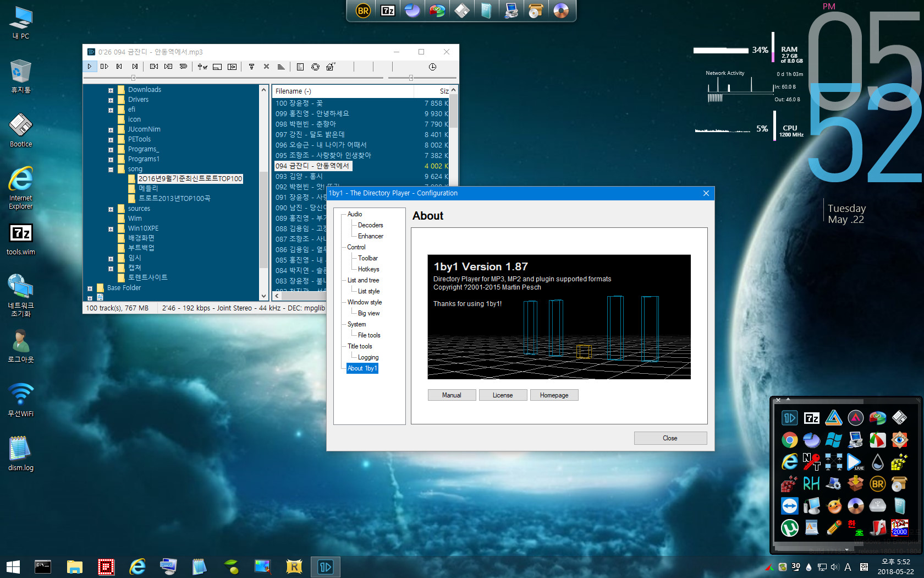The image size is (924, 578).
Task: Expand the PETools folder node
Action: [x=111, y=140]
